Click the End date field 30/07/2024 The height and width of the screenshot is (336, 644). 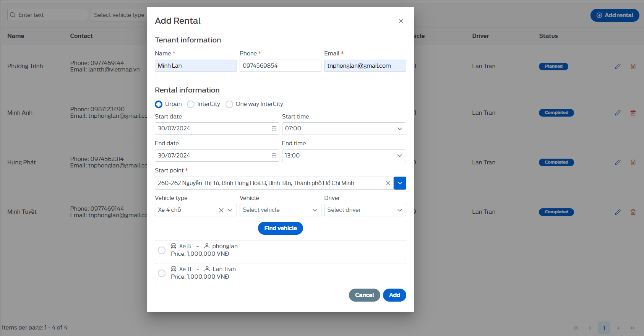click(x=217, y=156)
